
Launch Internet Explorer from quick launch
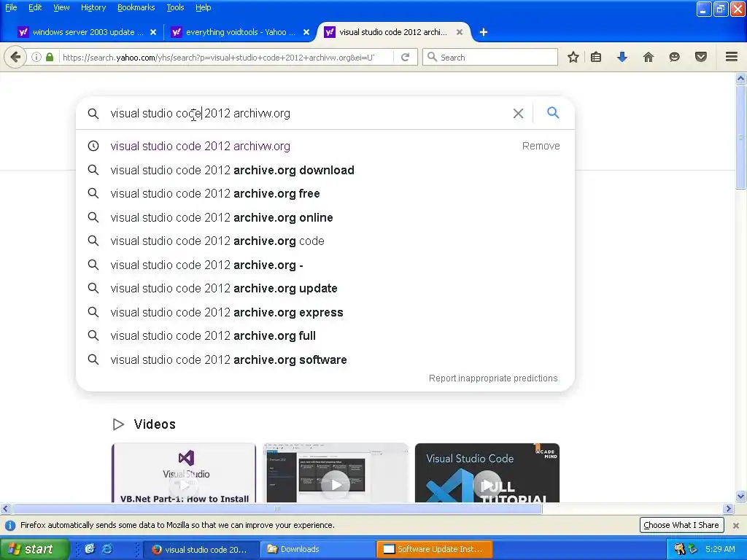pyautogui.click(x=107, y=549)
